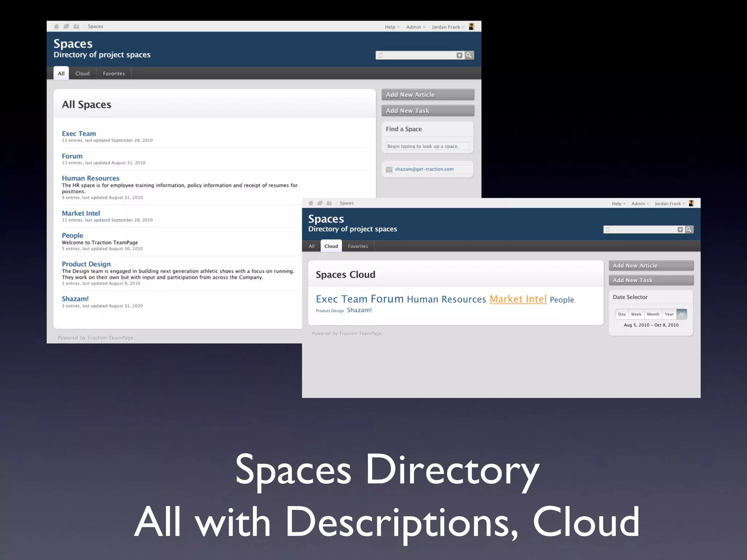Select Year in Date Selector
This screenshot has width=747, height=560.
(669, 314)
